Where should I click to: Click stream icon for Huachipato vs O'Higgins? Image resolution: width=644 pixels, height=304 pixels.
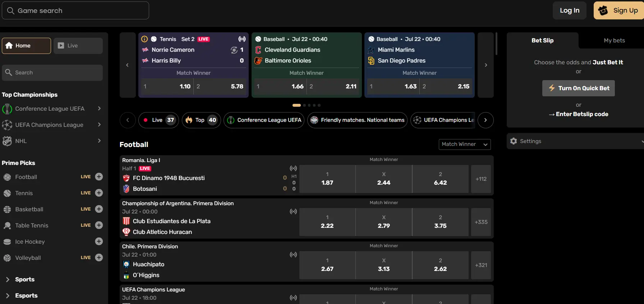click(x=293, y=254)
